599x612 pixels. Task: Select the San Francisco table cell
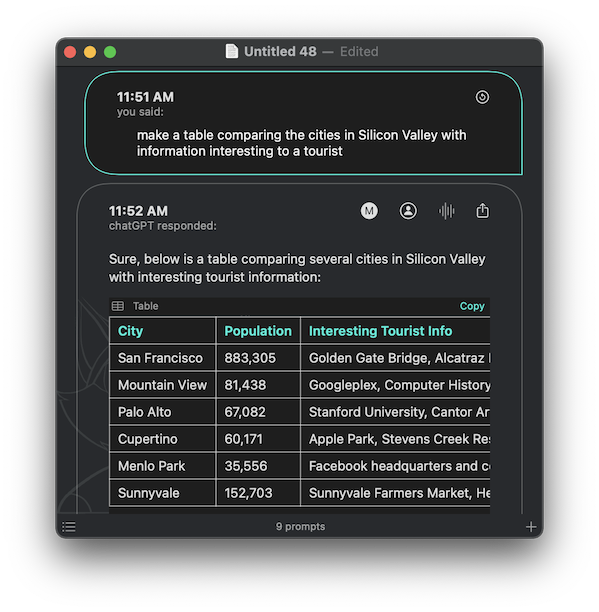click(162, 358)
